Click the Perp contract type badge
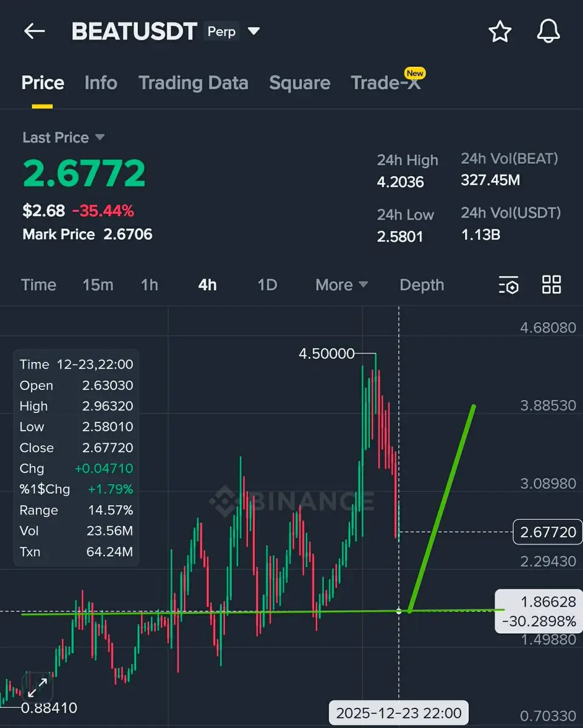583x728 pixels. point(221,31)
